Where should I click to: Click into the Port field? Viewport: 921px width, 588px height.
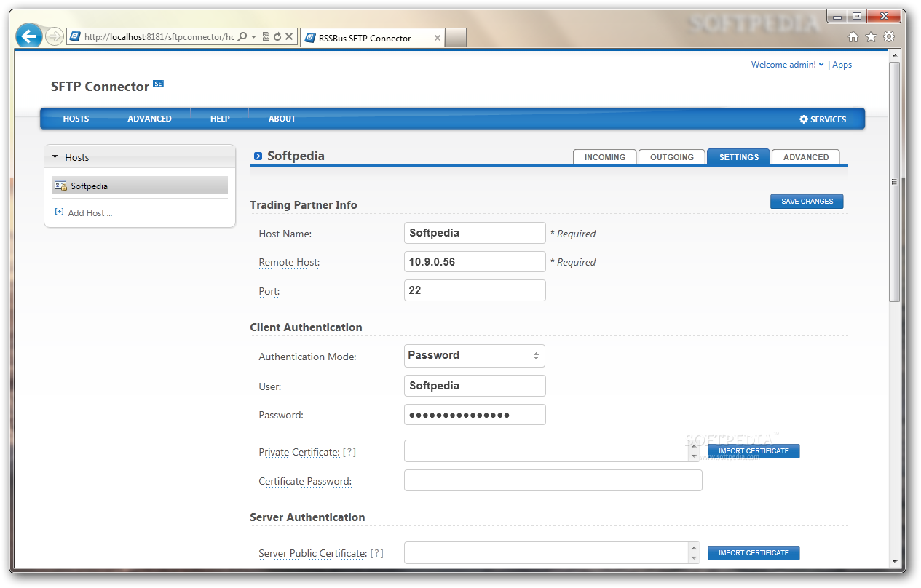coord(475,290)
